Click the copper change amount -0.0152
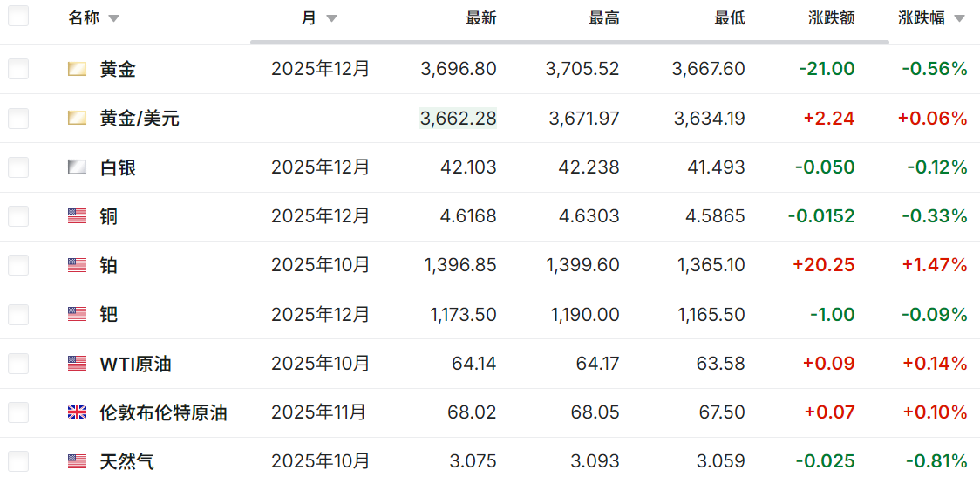Image resolution: width=980 pixels, height=477 pixels. 821,216
